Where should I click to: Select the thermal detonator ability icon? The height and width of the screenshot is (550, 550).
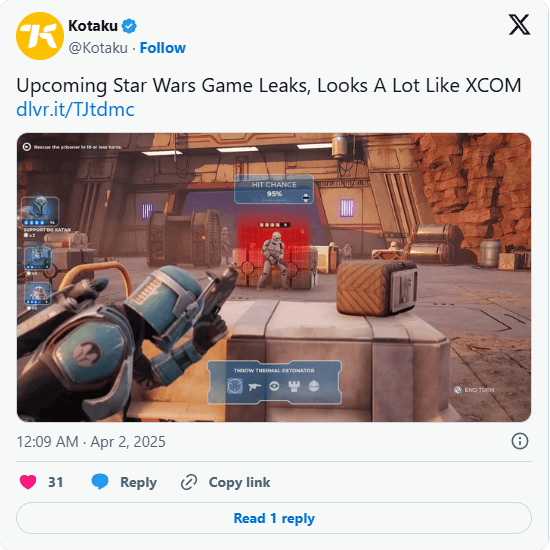pos(235,387)
